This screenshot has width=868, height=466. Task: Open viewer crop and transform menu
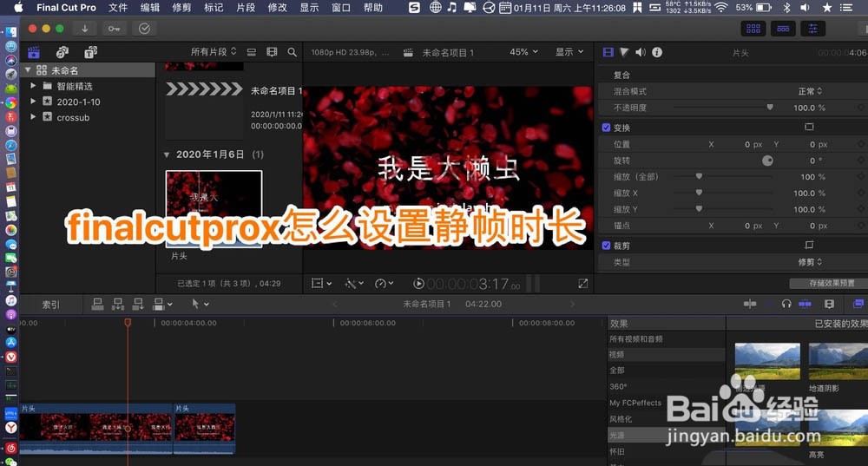[321, 284]
